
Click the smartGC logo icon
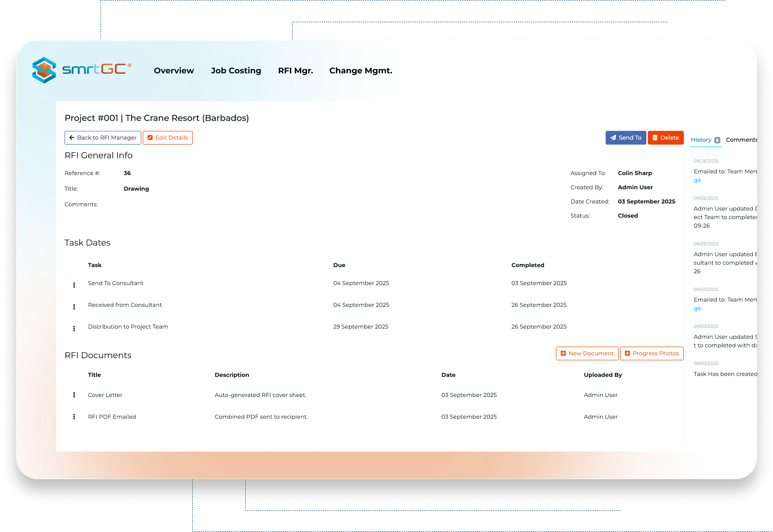tap(44, 70)
